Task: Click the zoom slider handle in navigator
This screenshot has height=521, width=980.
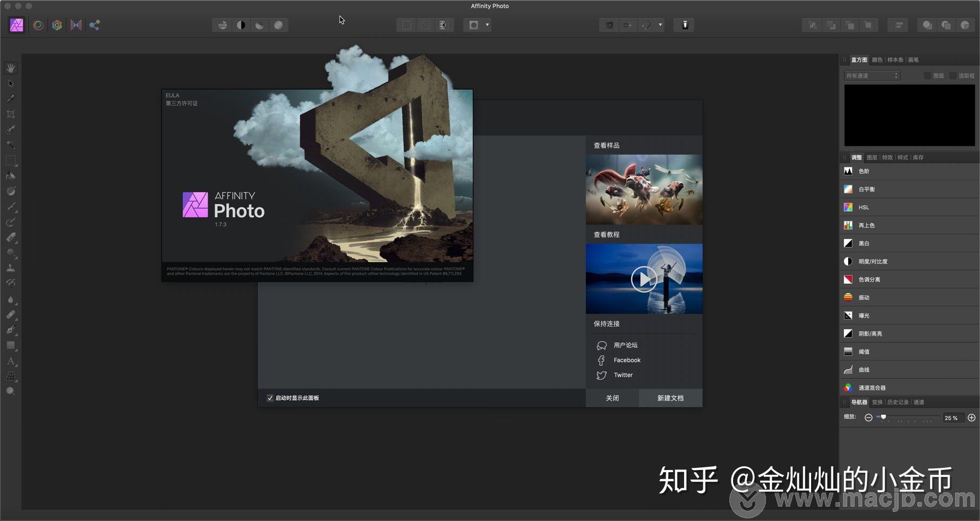Action: 883,417
